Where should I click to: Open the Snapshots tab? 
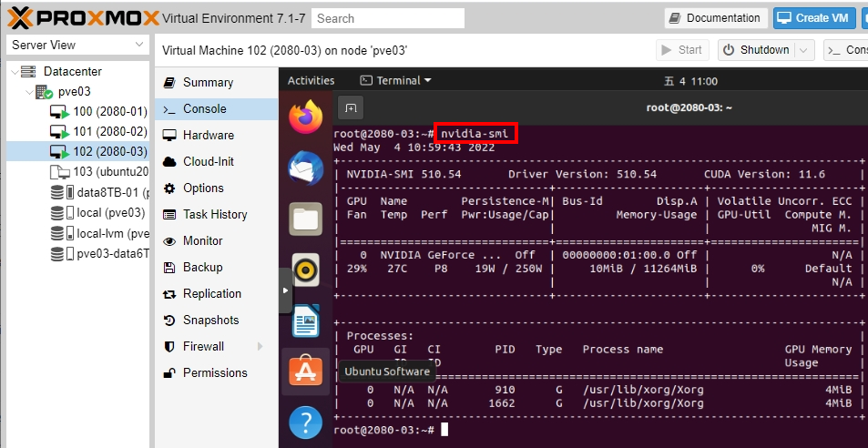point(217,320)
